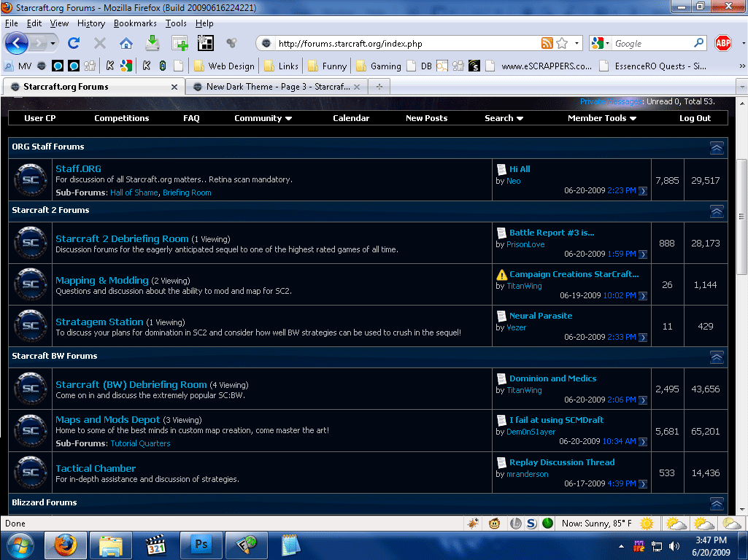Open the Tutorial Quarters sub-forum

click(140, 443)
